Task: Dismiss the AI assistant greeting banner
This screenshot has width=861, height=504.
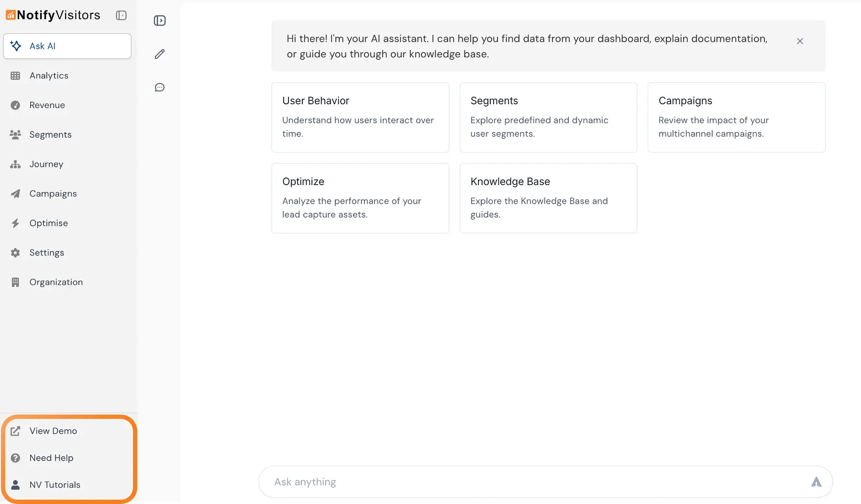Action: pyautogui.click(x=800, y=41)
